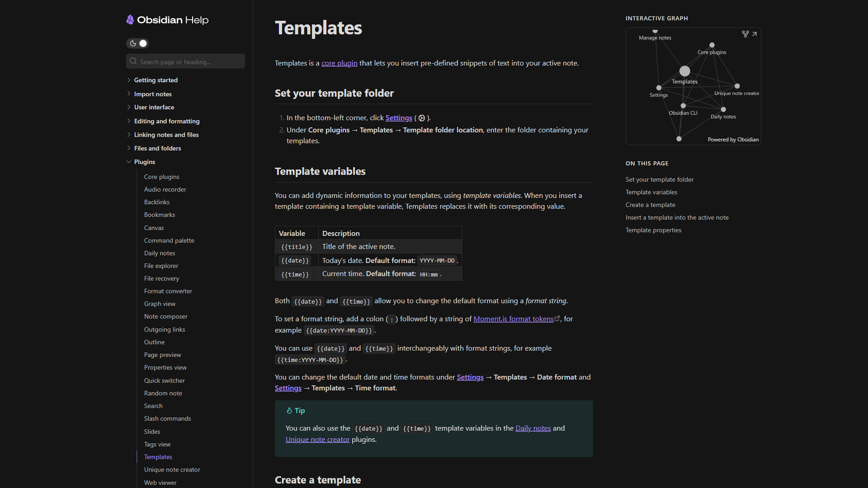This screenshot has height=488, width=868.
Task: Open Backlinks sidebar page
Action: [x=157, y=202]
